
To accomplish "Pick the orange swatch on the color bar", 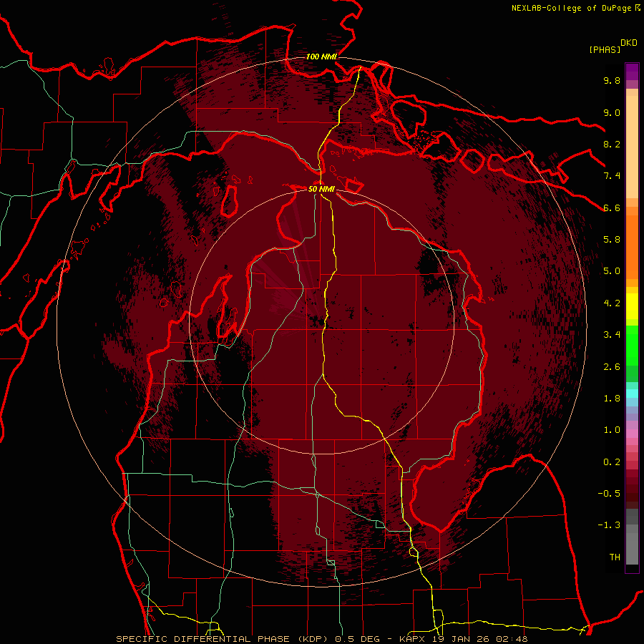I will (x=632, y=246).
